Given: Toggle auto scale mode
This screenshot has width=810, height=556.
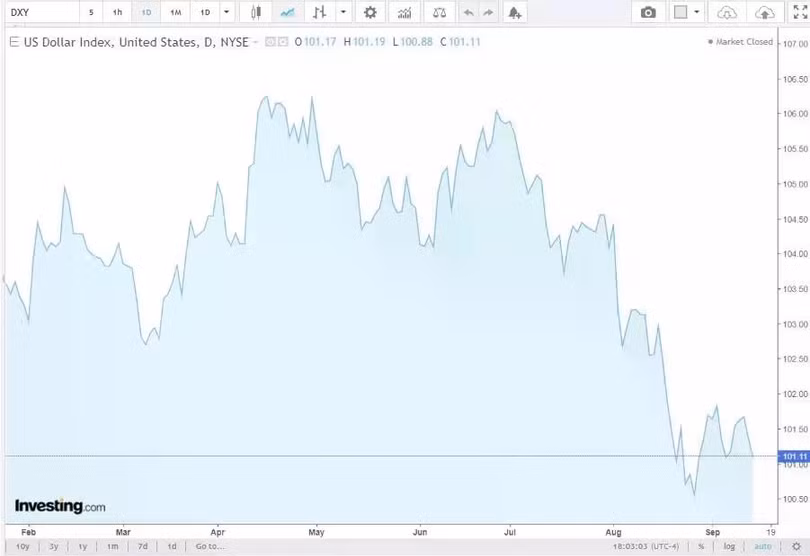Looking at the screenshot, I should pos(762,546).
